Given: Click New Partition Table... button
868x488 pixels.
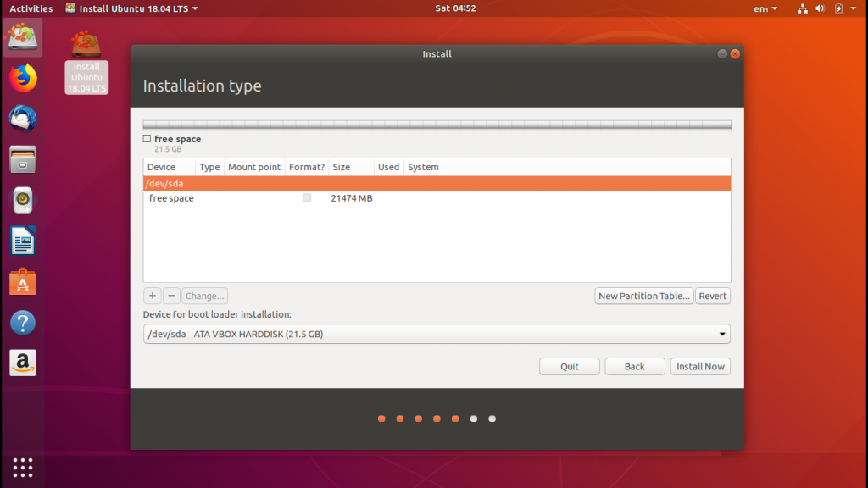Looking at the screenshot, I should (x=644, y=296).
